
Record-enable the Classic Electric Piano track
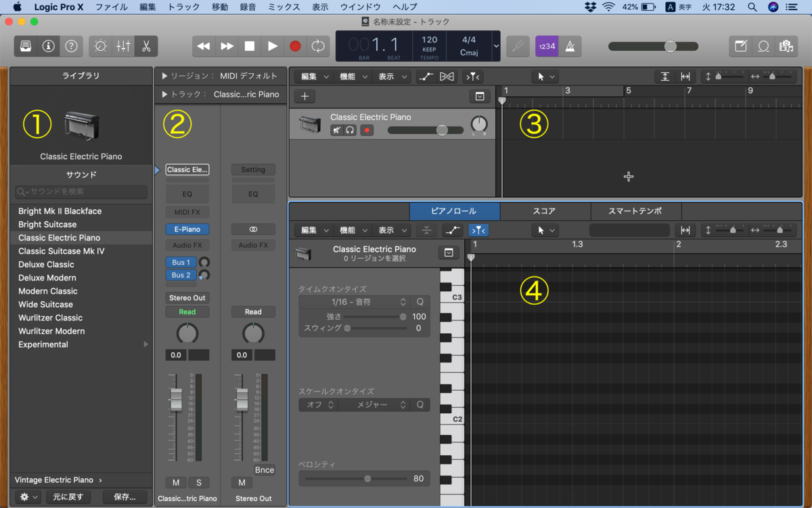367,130
